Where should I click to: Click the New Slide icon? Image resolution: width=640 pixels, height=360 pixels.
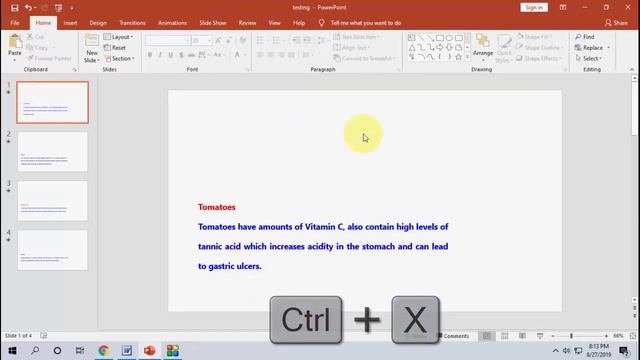click(x=91, y=41)
